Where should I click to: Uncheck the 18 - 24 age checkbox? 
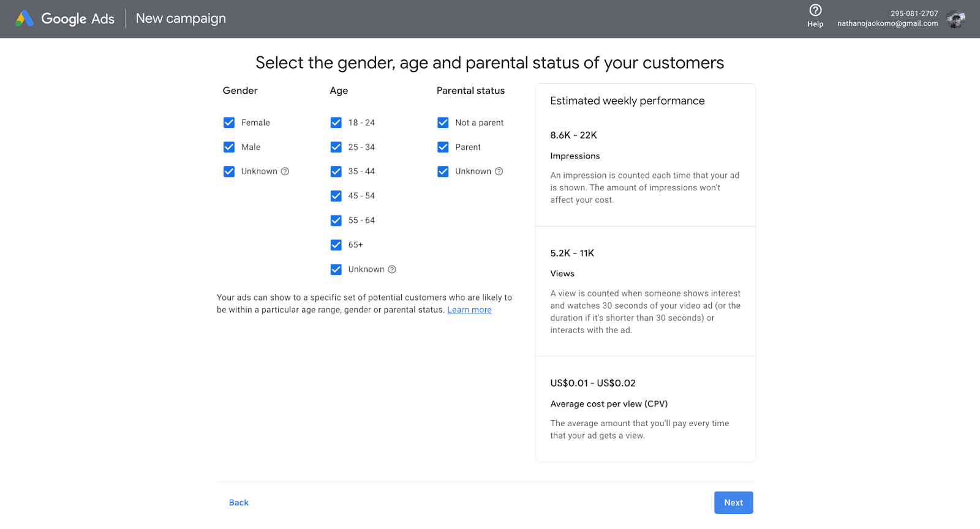tap(336, 122)
